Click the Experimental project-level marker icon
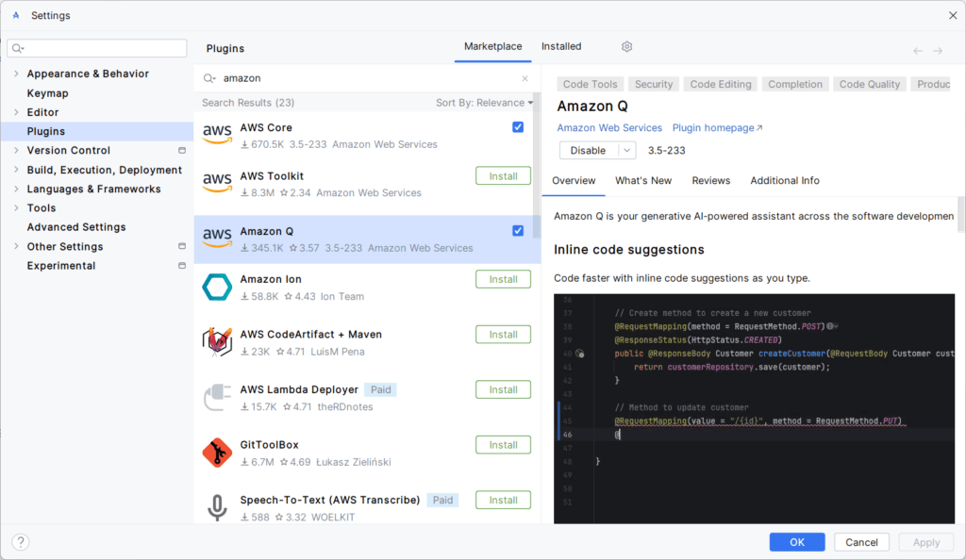The image size is (966, 560). 182,266
